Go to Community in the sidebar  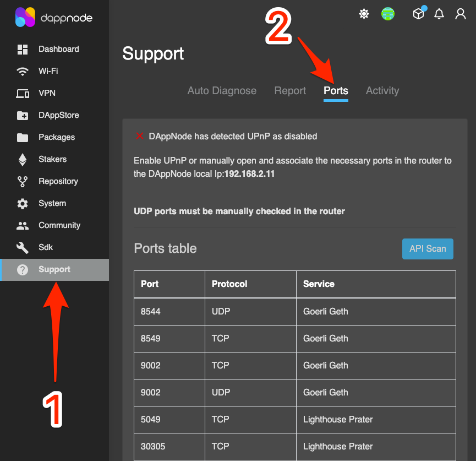(59, 225)
